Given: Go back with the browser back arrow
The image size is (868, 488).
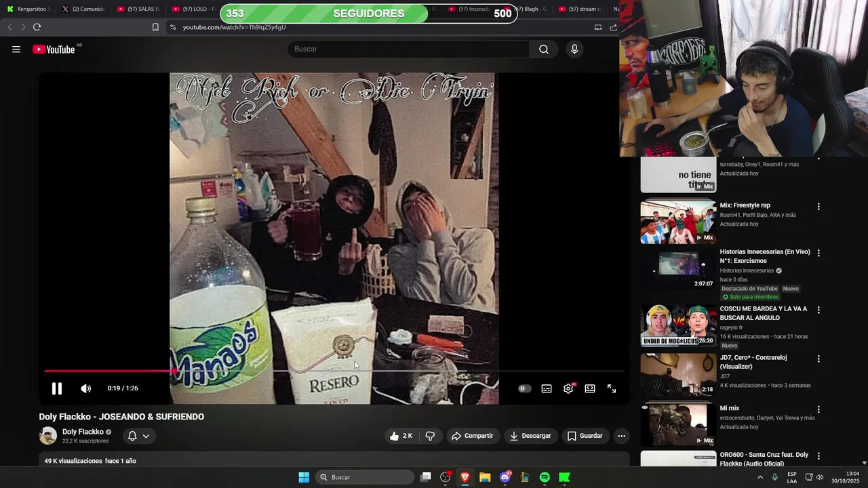Looking at the screenshot, I should (9, 27).
